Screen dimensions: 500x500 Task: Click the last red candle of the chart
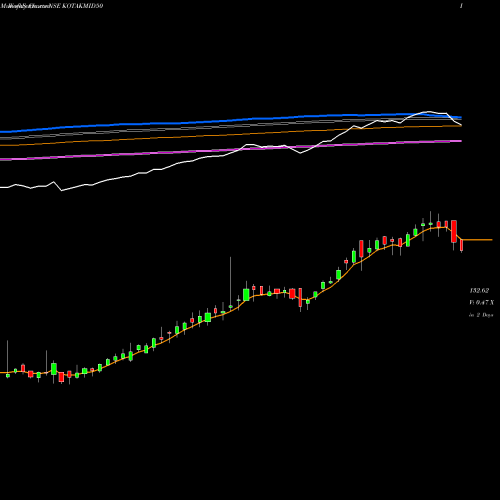coord(462,245)
